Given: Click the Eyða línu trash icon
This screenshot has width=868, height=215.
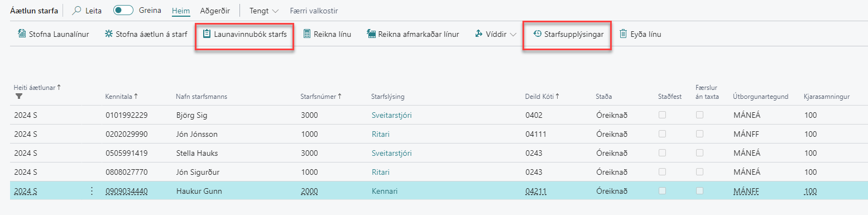Looking at the screenshot, I should tap(624, 34).
